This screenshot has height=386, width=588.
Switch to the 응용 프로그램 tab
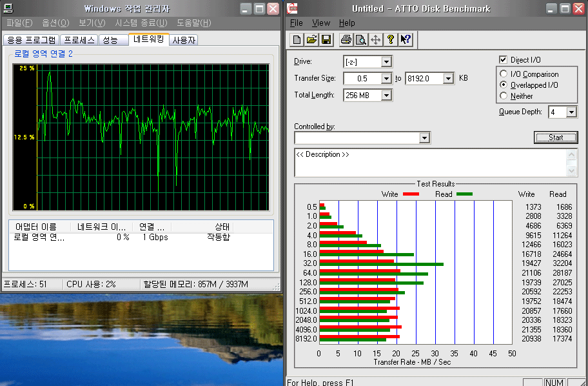[32, 40]
